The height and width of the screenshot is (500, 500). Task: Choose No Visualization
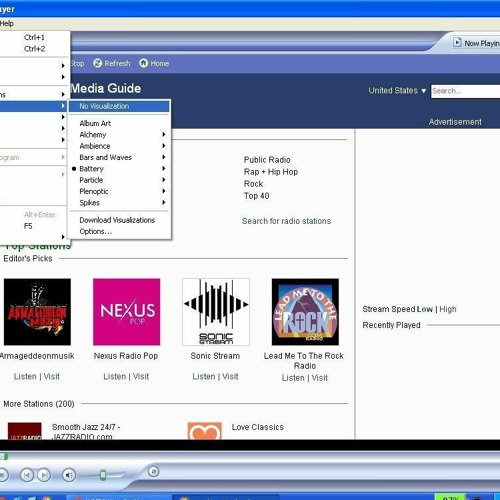(x=120, y=106)
